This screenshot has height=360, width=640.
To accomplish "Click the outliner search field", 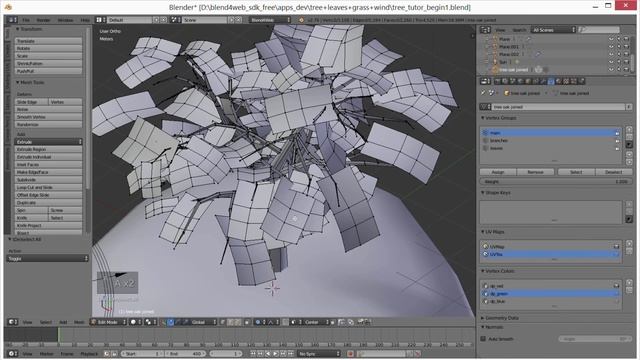I will 599,30.
